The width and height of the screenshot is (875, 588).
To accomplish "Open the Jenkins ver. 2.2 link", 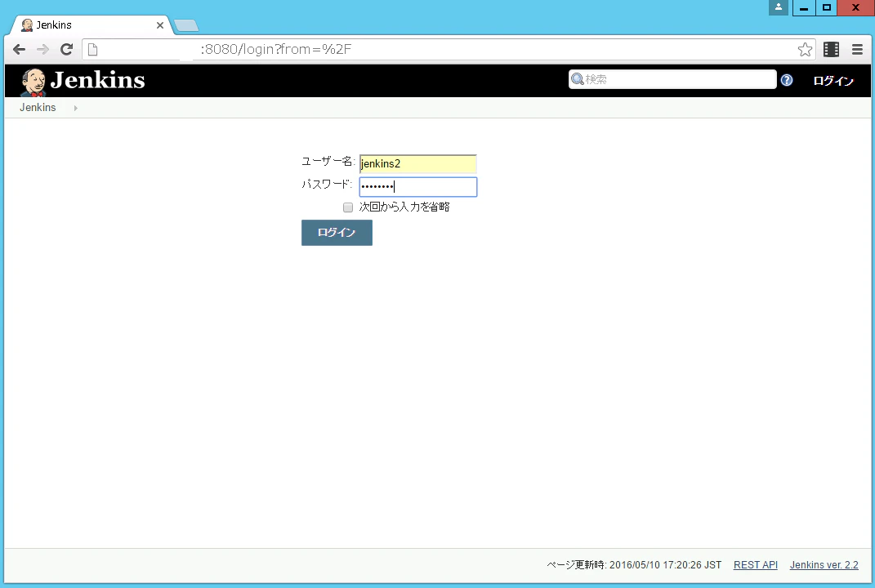I will click(x=824, y=565).
